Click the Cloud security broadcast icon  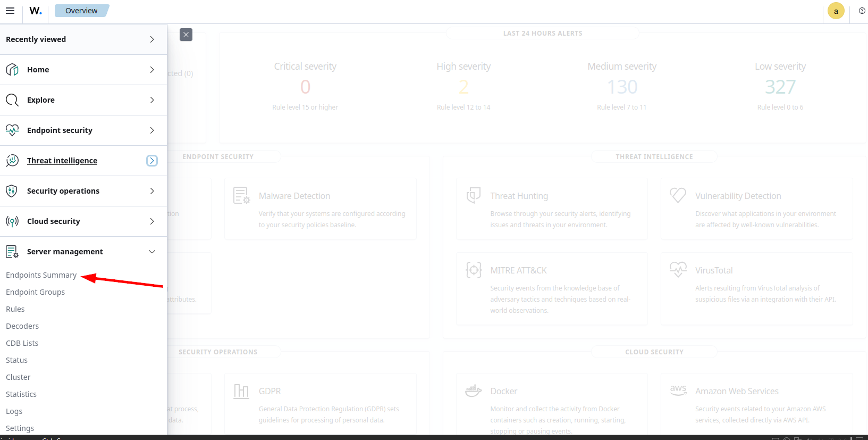(12, 221)
